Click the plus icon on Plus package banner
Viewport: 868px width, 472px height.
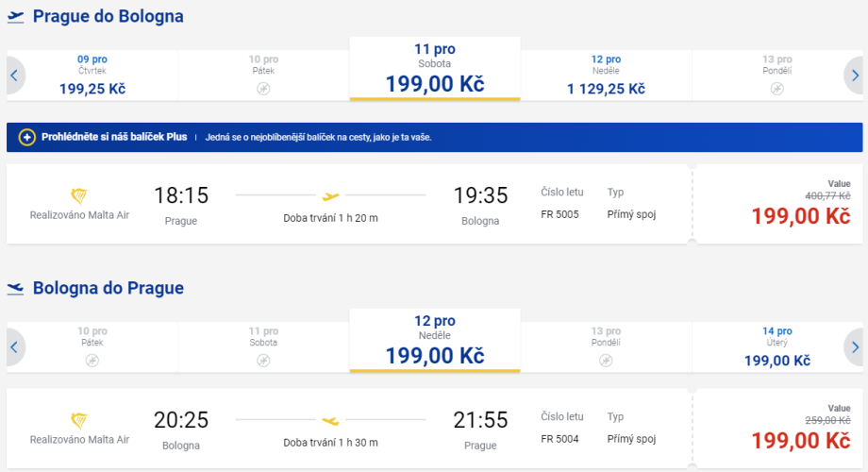point(26,137)
